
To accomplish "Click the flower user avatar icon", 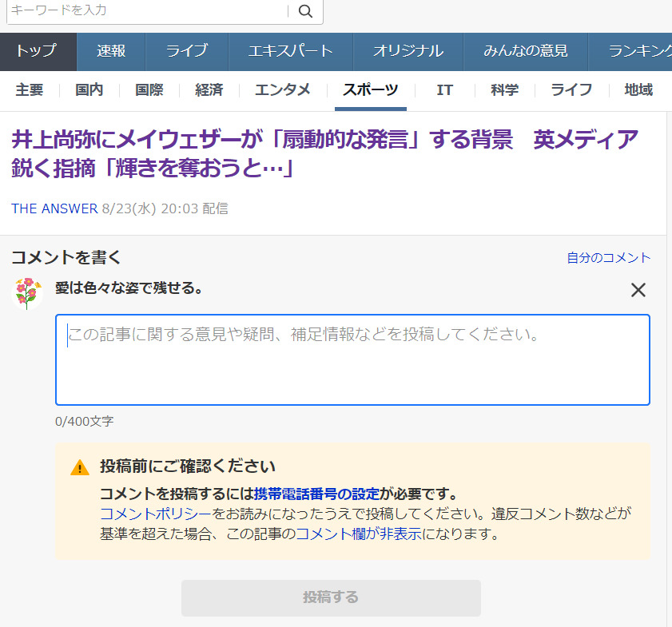I will pos(28,292).
